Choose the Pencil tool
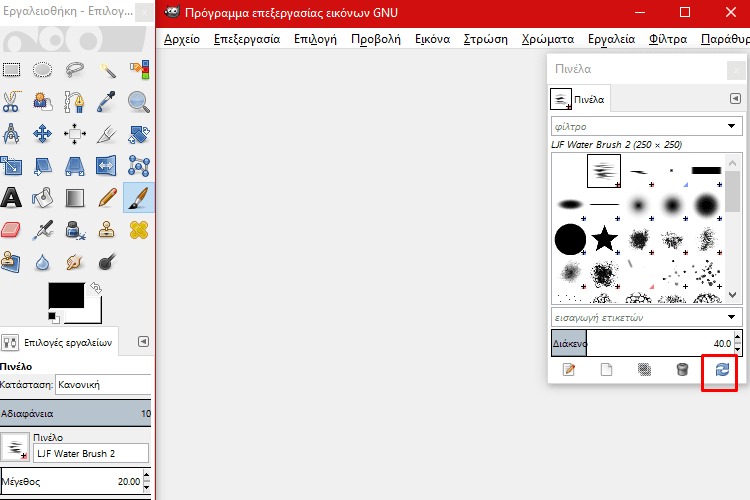This screenshot has height=500, width=750. pyautogui.click(x=107, y=198)
